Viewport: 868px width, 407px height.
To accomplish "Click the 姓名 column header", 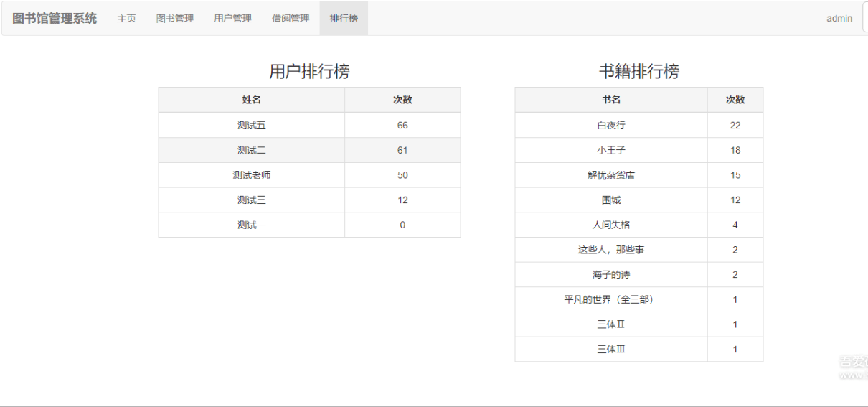I will (x=251, y=100).
